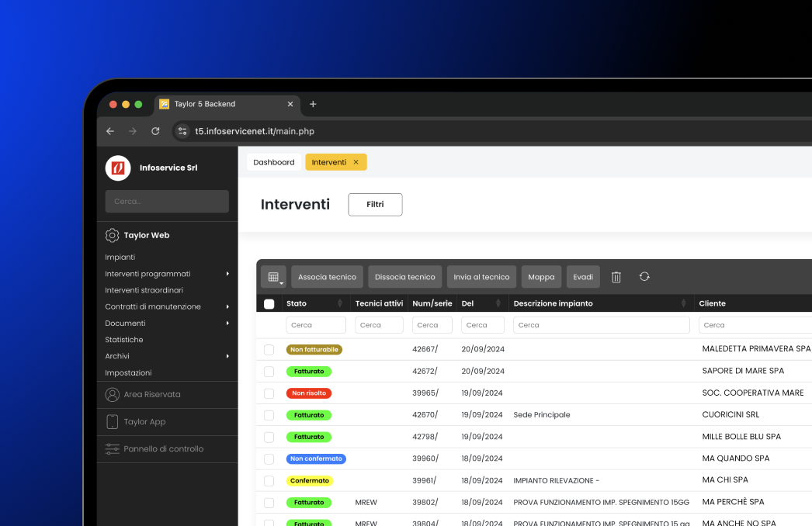Select the row for MALEDETTA PRIMAVERA SPA
812x526 pixels.
pyautogui.click(x=269, y=349)
